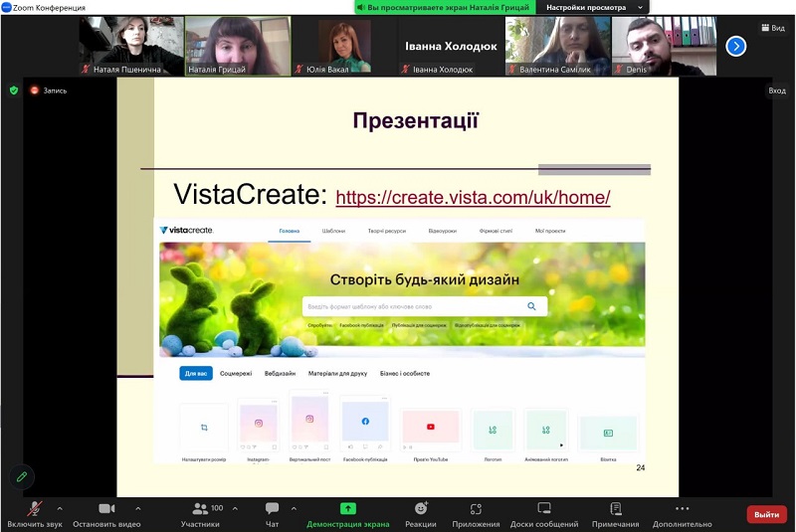
Task: Start Демонстрация экрана screen share
Action: 347,515
